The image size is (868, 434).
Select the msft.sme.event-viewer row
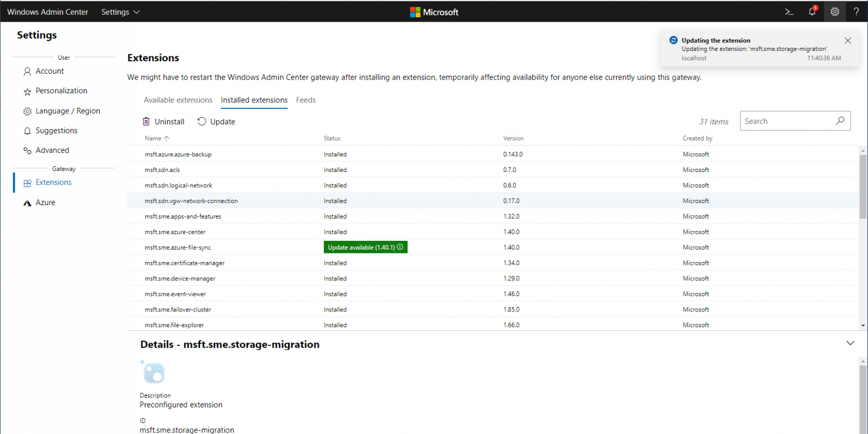click(x=493, y=293)
